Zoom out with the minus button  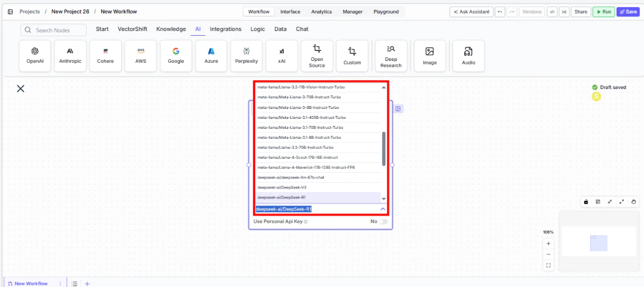point(549,255)
